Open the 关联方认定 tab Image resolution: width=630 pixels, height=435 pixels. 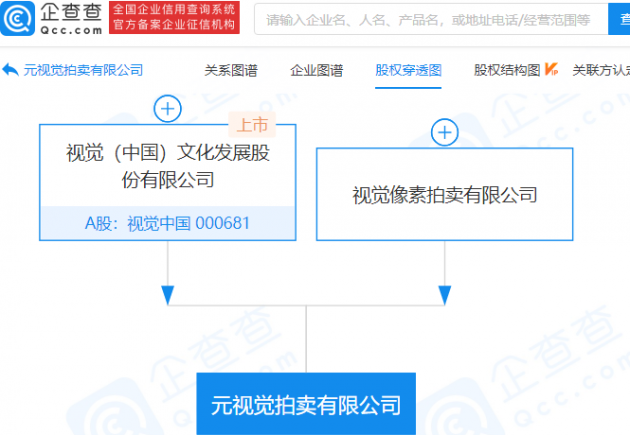tap(601, 71)
